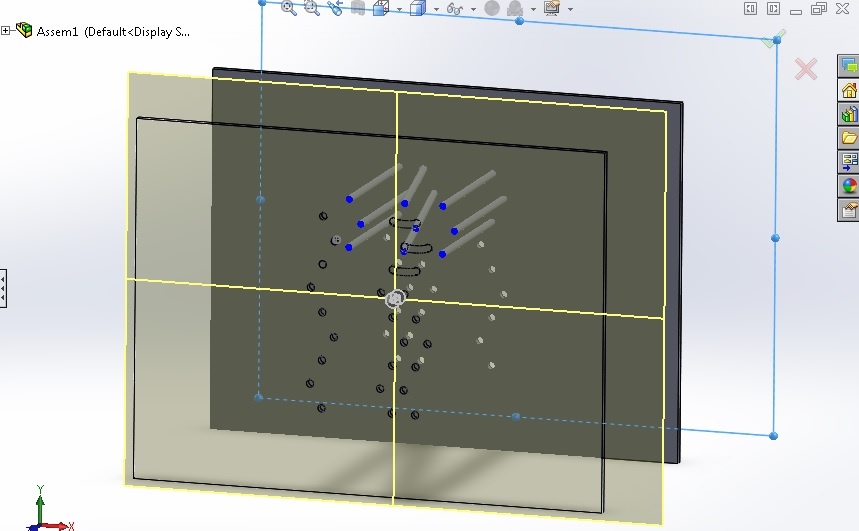859x531 pixels.
Task: Select the Zoom to Area tool
Action: point(312,8)
